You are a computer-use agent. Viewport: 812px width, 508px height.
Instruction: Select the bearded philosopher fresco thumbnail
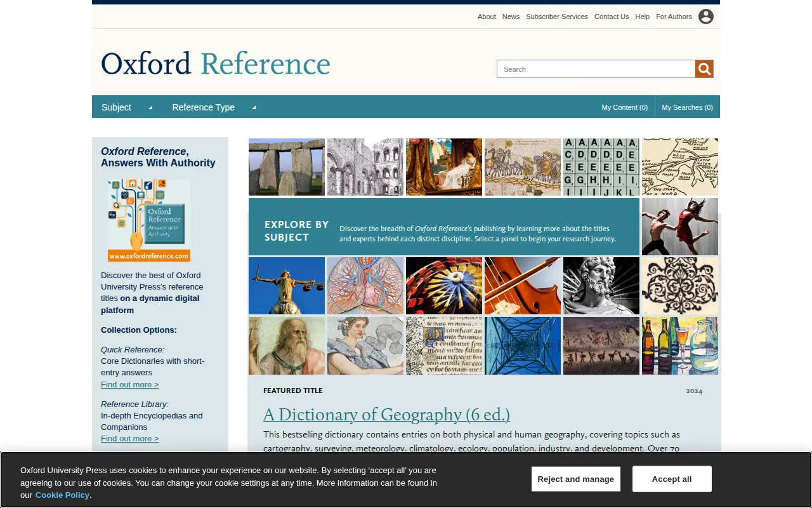[287, 346]
